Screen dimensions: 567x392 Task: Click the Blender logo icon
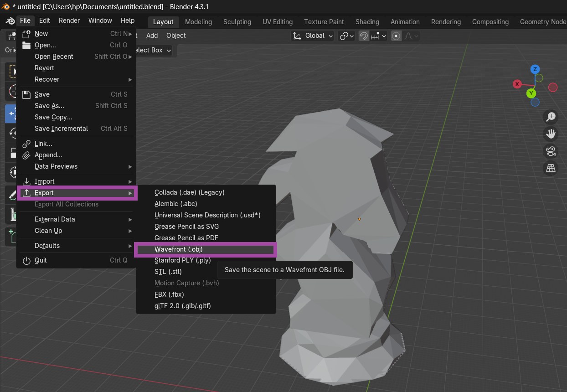pos(10,21)
